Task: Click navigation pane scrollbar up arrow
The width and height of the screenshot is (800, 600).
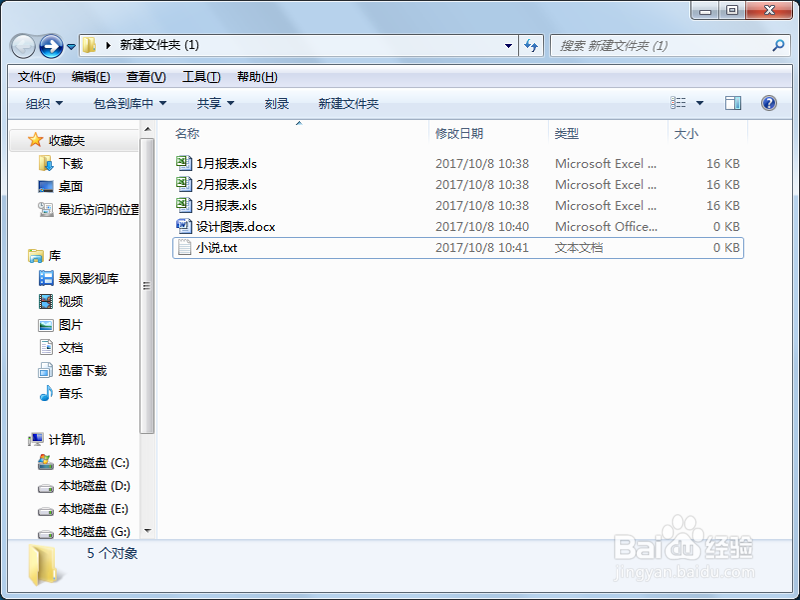Action: click(147, 130)
